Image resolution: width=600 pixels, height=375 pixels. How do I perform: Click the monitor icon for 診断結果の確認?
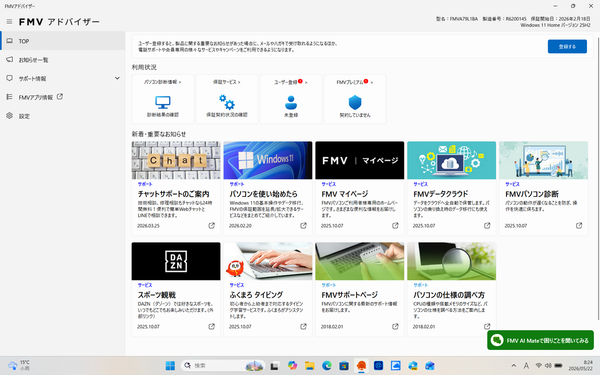click(163, 102)
